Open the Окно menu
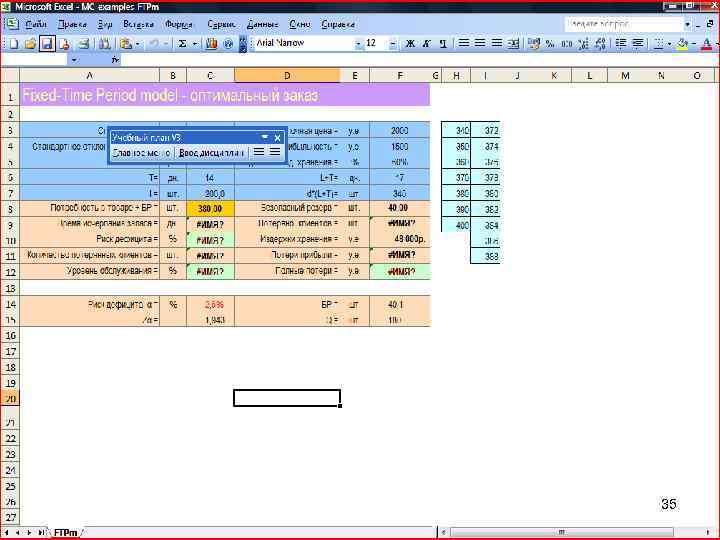The image size is (720, 540). coord(300,24)
